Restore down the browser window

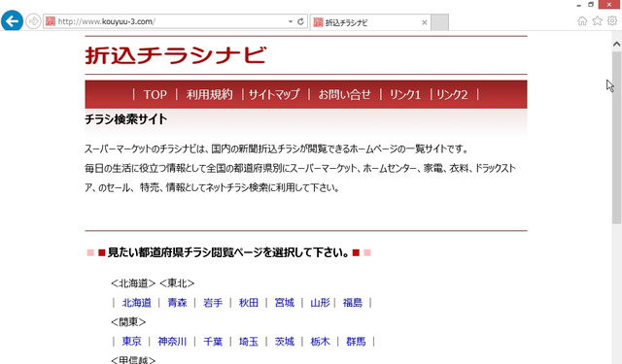pyautogui.click(x=591, y=4)
